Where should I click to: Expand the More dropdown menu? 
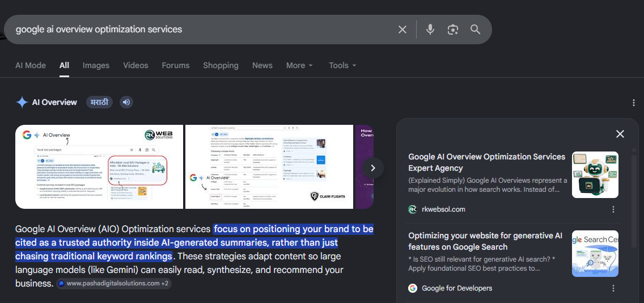[299, 65]
